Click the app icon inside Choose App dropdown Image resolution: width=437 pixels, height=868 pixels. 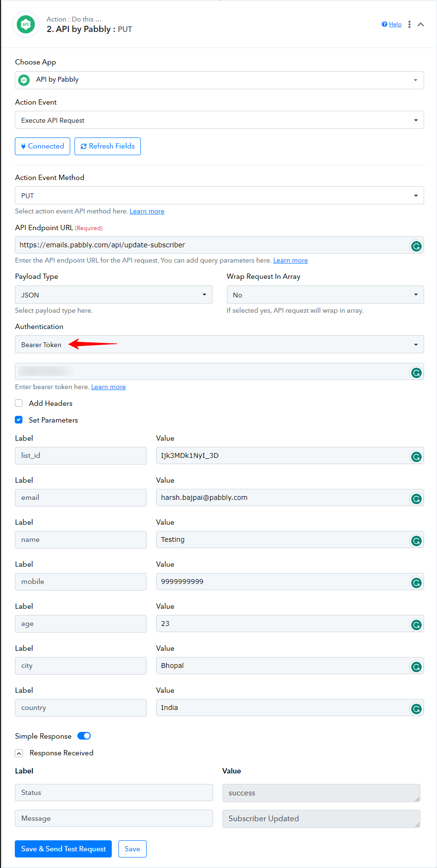click(24, 80)
